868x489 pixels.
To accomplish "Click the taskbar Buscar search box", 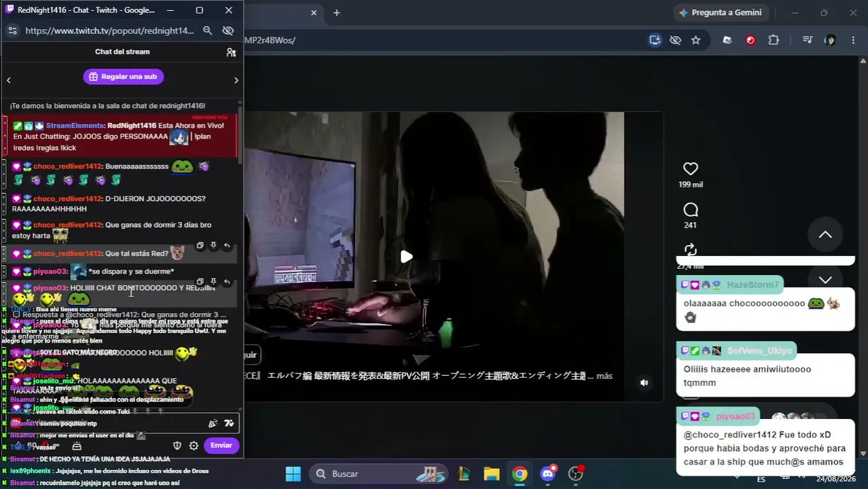I will 379,473.
